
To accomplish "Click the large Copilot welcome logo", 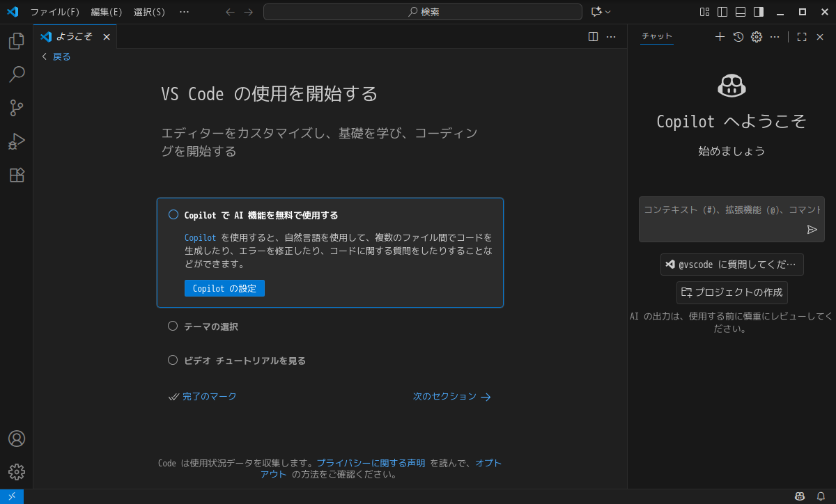I will point(731,86).
